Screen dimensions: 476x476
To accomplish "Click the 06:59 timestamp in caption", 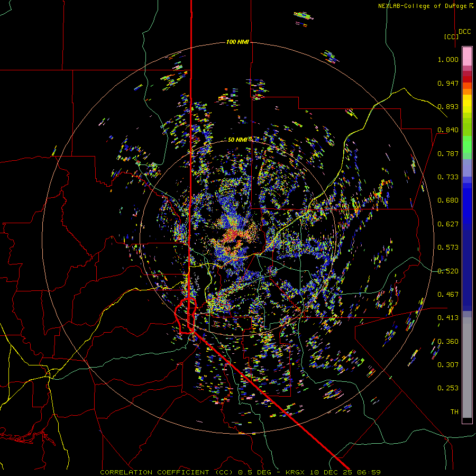I will pyautogui.click(x=369, y=472).
